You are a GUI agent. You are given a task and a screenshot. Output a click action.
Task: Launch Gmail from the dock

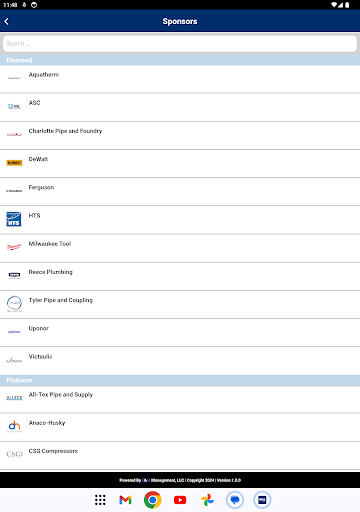click(125, 500)
